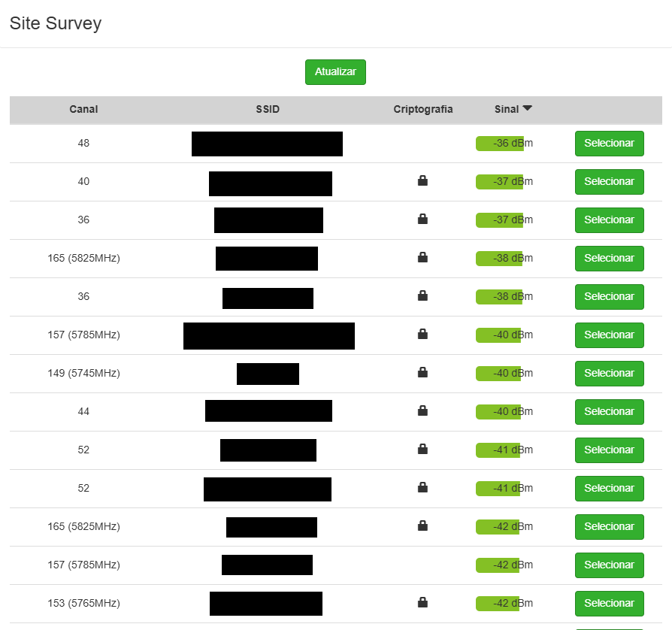Click the lock icon for channel 44

click(x=422, y=411)
